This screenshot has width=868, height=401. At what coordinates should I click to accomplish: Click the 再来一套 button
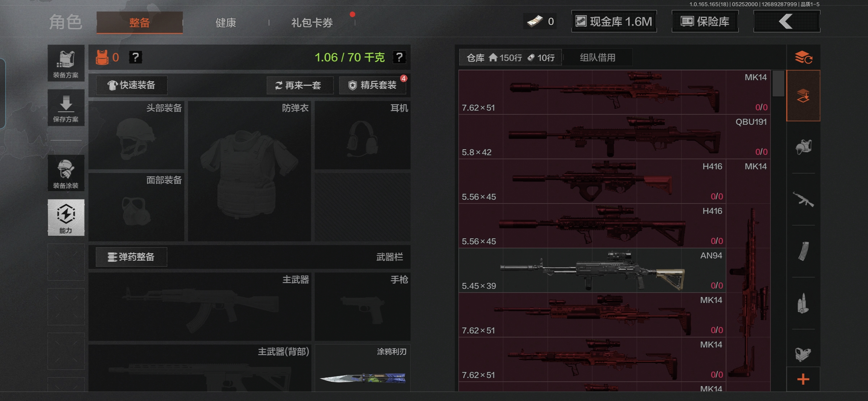point(300,85)
